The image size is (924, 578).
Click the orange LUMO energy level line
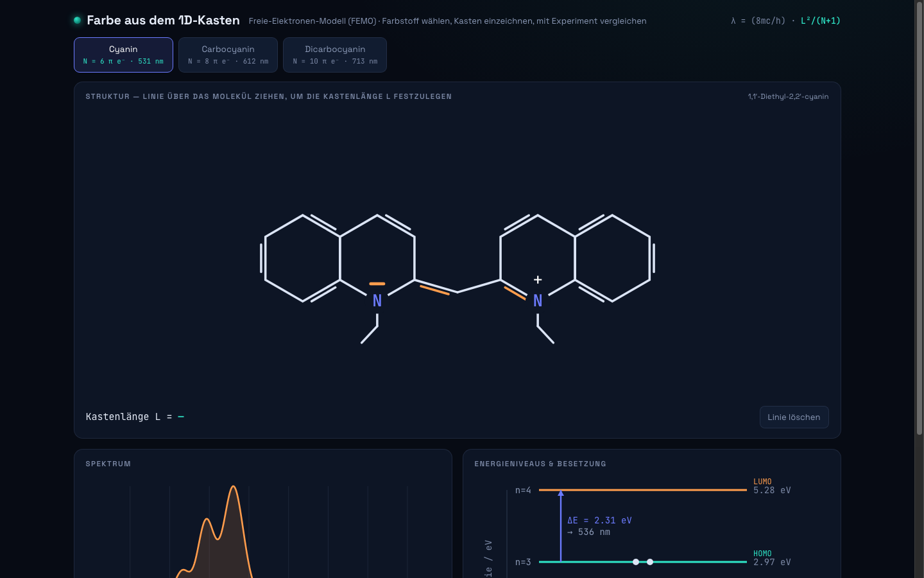click(643, 490)
